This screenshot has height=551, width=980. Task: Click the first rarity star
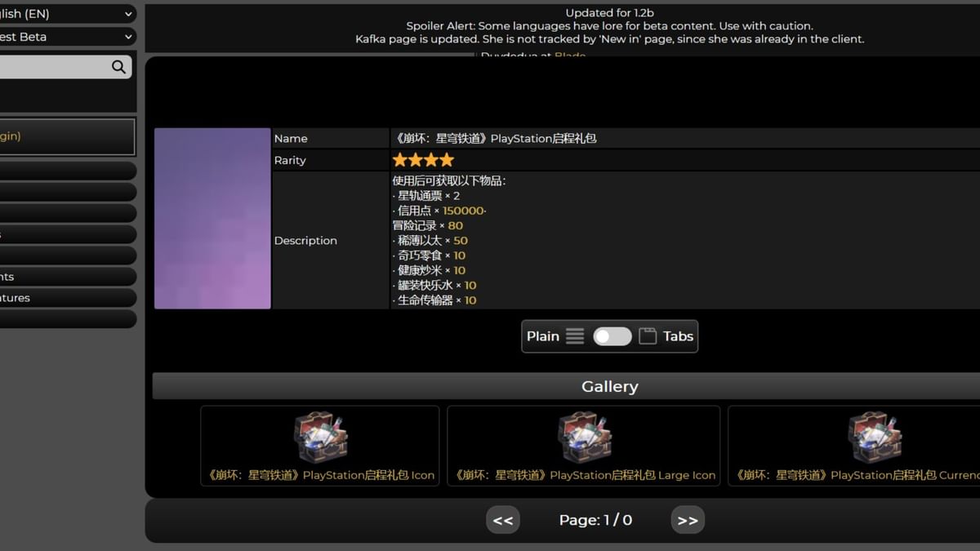[x=399, y=160]
